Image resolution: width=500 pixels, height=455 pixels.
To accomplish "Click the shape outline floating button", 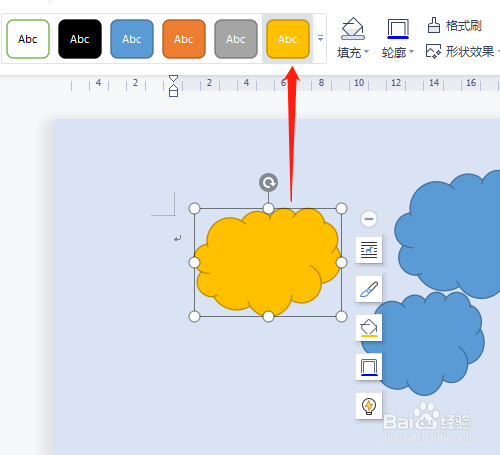I will [369, 367].
